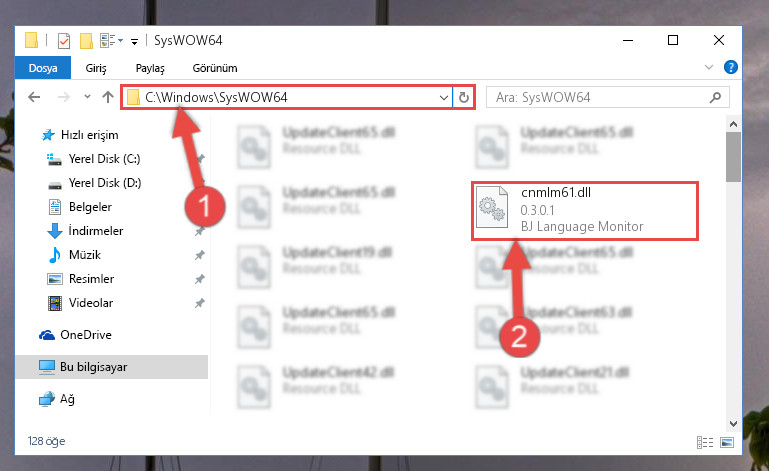The height and width of the screenshot is (471, 769).
Task: Open Yerel Disk (C:) in sidebar
Action: click(104, 159)
